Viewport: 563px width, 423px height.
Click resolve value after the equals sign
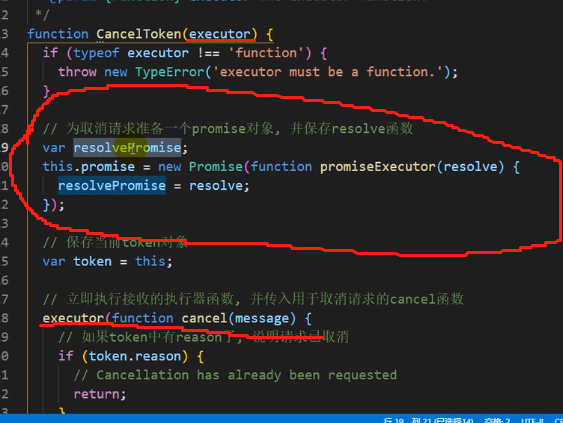point(216,186)
